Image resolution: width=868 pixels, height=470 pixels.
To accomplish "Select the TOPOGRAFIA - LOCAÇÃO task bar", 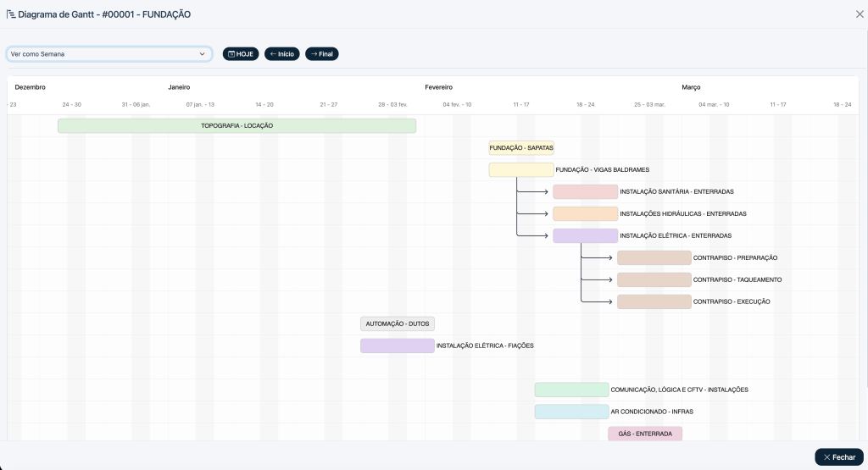I will click(x=237, y=125).
